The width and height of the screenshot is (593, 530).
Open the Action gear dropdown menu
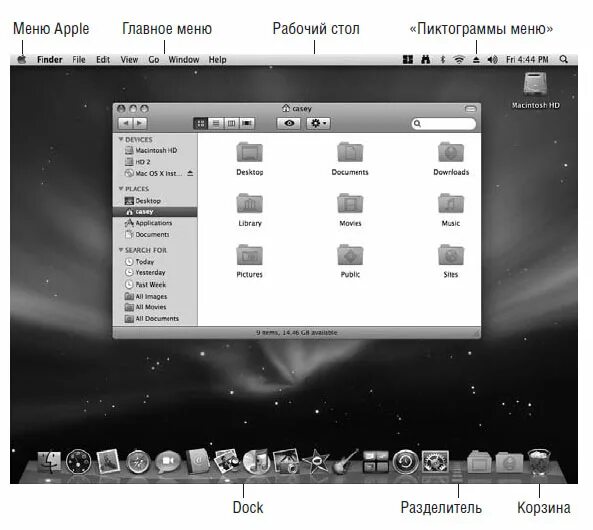click(x=318, y=123)
